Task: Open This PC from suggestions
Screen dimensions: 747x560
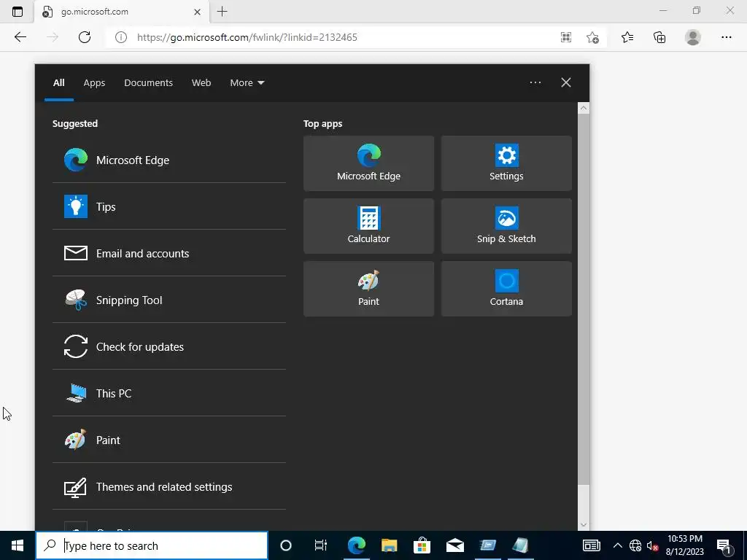Action: point(169,393)
